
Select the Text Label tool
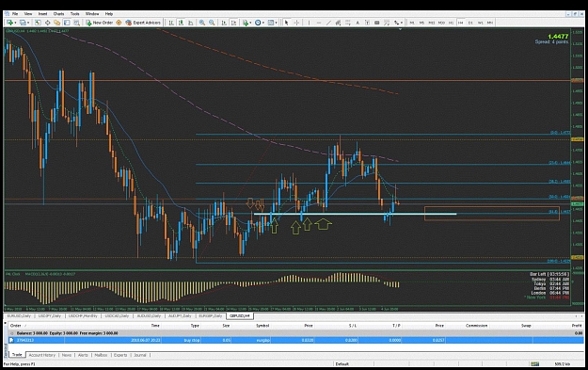pos(367,23)
